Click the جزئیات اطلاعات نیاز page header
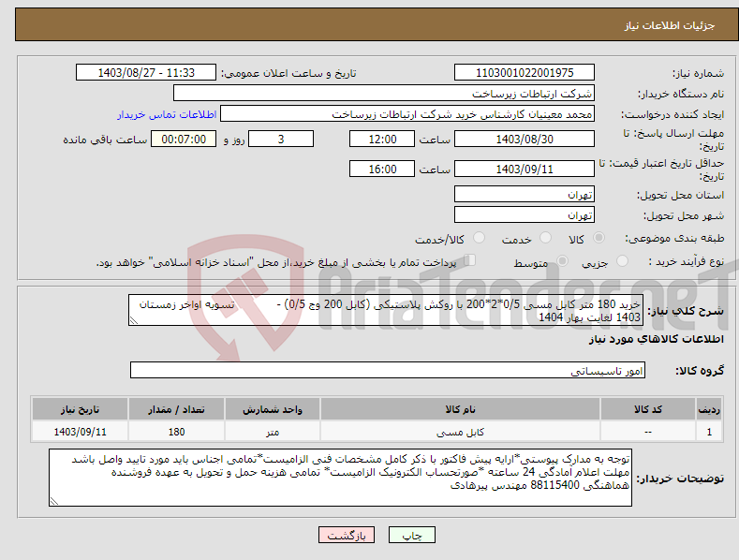The width and height of the screenshot is (739, 560). tap(670, 25)
